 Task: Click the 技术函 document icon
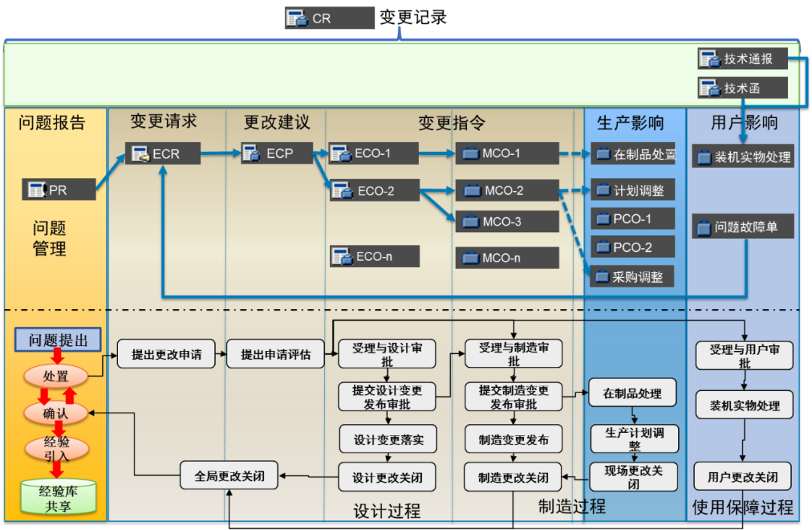click(x=710, y=88)
